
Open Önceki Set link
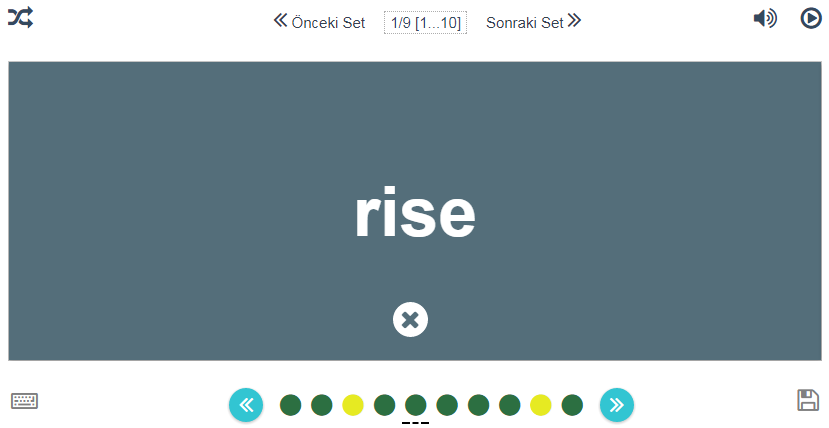pyautogui.click(x=320, y=22)
